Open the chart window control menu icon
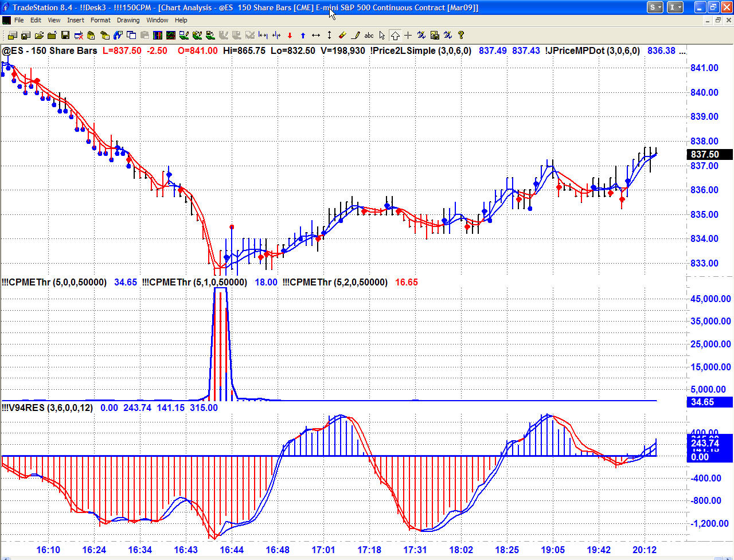The height and width of the screenshot is (560, 734). 6,20
